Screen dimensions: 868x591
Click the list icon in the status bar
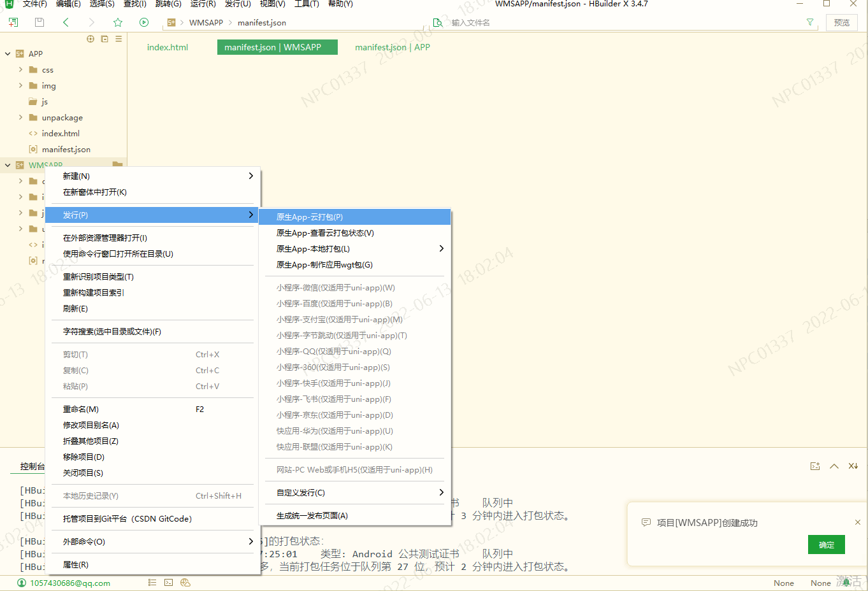pos(152,583)
